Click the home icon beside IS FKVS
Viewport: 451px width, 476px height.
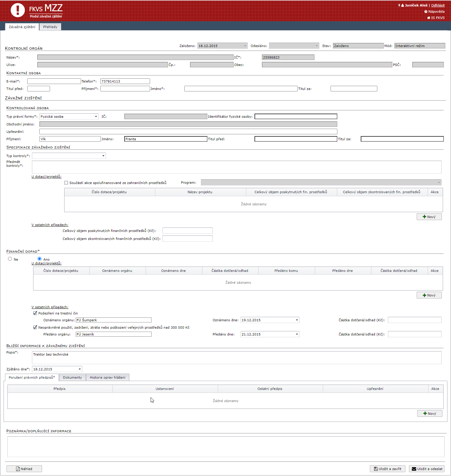(429, 18)
